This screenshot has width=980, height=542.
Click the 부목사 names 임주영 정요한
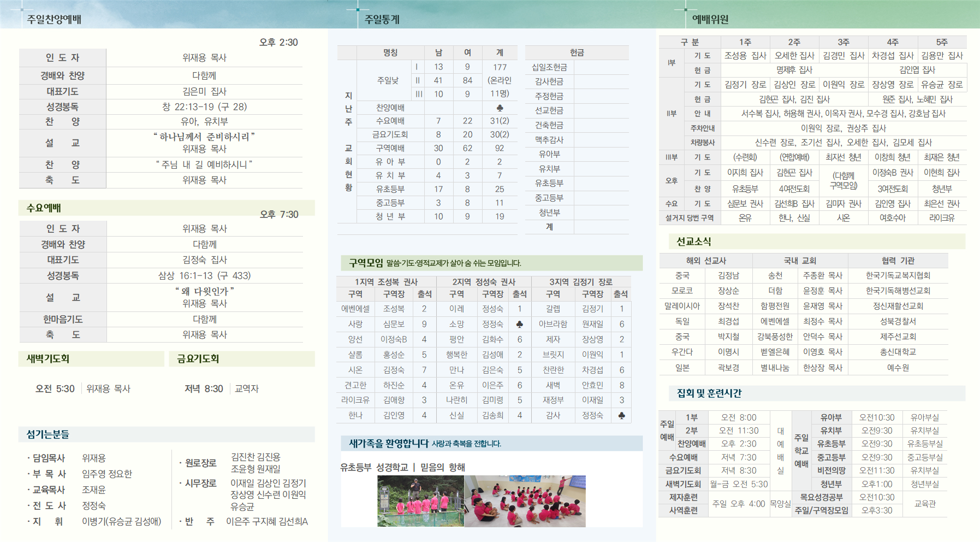pos(107,474)
